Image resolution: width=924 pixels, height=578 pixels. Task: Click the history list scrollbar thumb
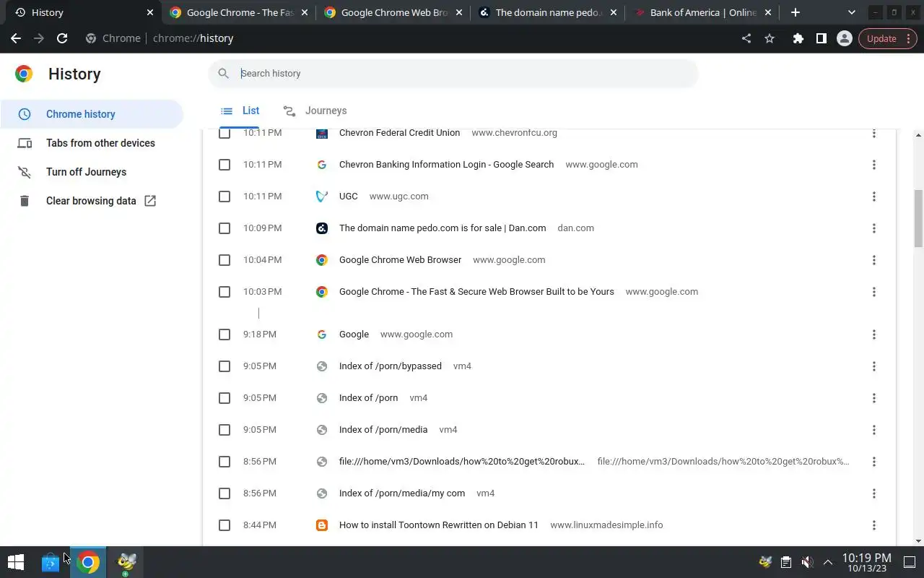(918, 217)
